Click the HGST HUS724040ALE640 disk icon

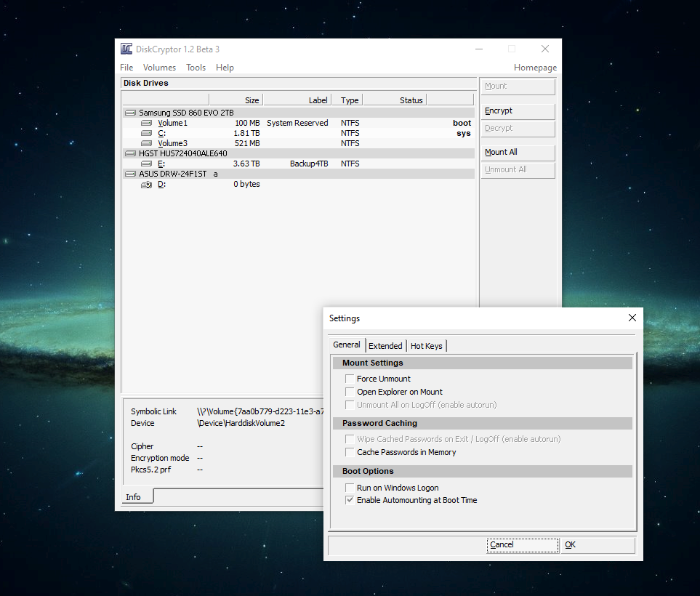point(130,153)
